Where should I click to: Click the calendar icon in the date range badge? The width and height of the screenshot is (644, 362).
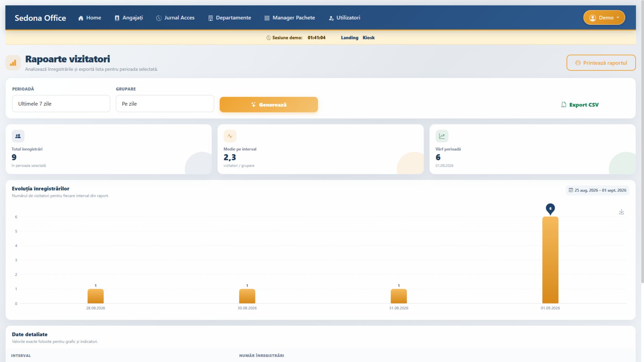click(571, 190)
